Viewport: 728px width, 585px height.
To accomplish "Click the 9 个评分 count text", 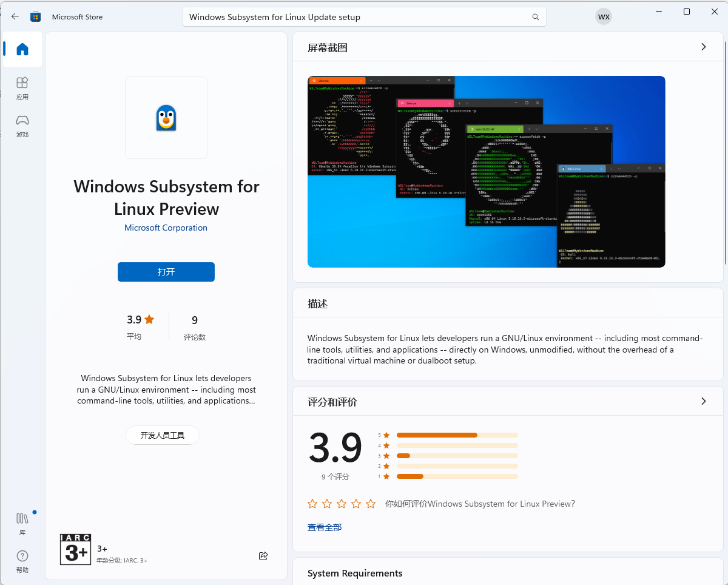I will pos(335,477).
